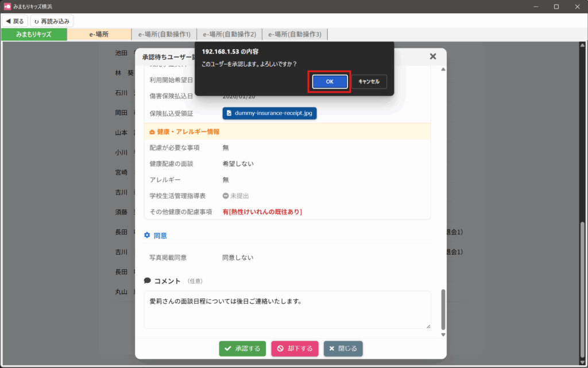Click the speech bubble icon beside コメント
The image size is (588, 368).
pyautogui.click(x=148, y=281)
